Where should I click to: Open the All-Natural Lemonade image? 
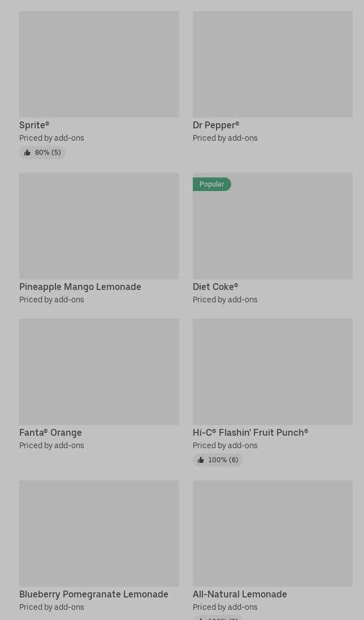pyautogui.click(x=272, y=534)
